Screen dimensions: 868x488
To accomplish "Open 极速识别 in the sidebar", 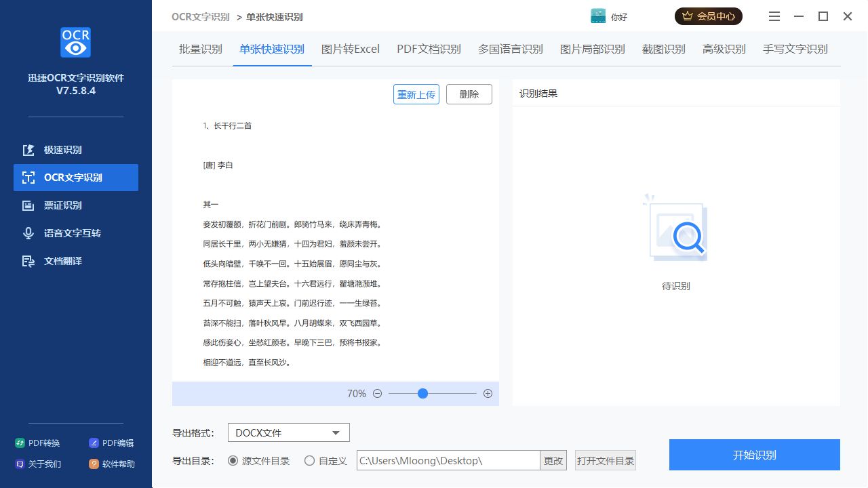I will pos(76,150).
